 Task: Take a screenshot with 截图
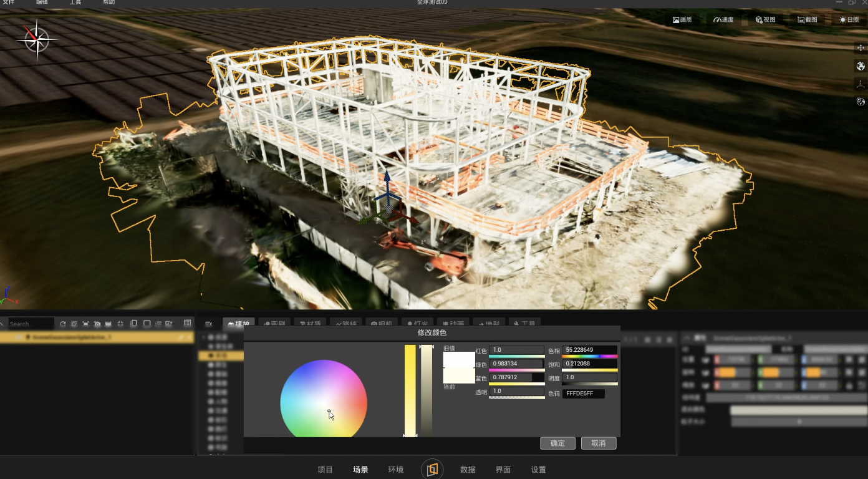point(807,19)
